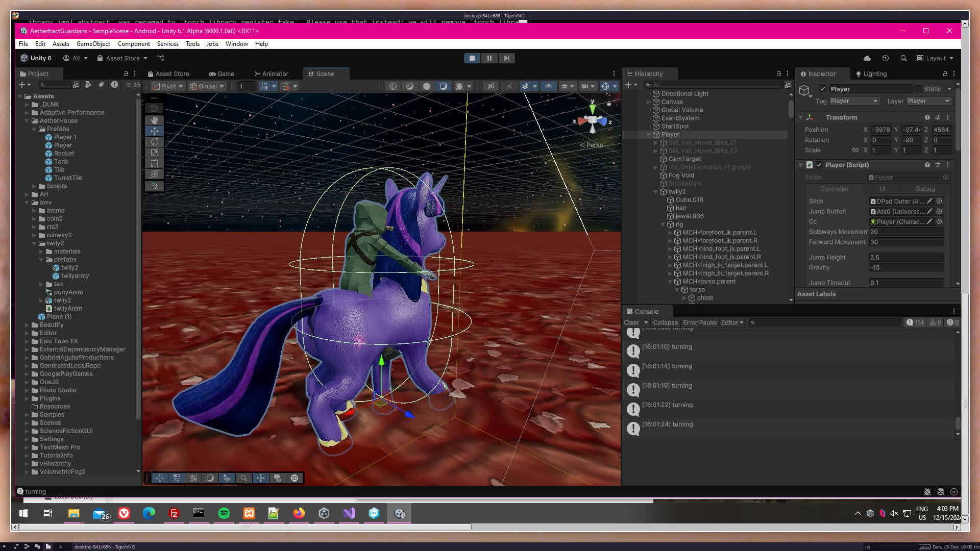Clear the Console log

click(631, 322)
